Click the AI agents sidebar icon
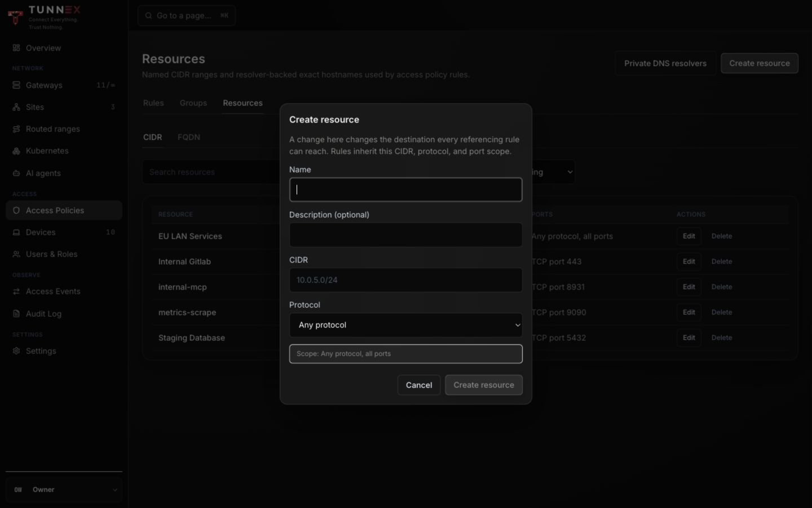The image size is (812, 508). pos(16,173)
